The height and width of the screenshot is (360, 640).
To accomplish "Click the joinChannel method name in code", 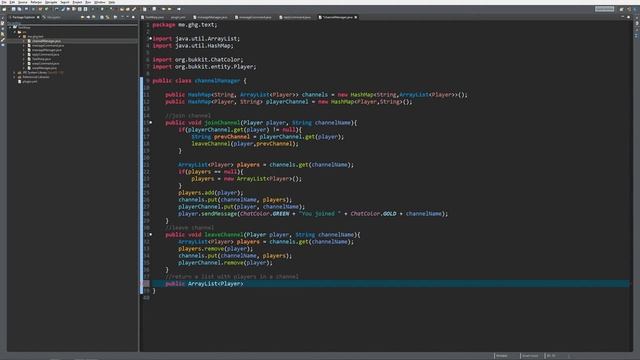I will pyautogui.click(x=222, y=122).
